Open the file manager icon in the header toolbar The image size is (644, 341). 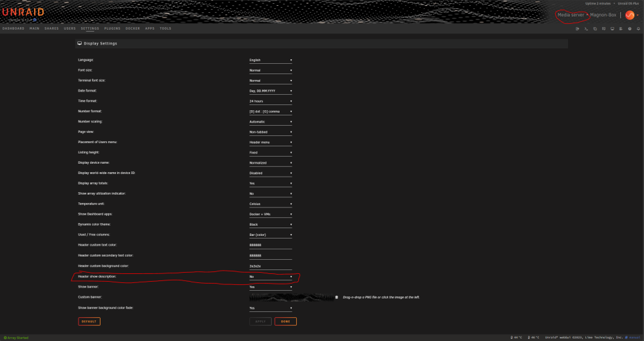pos(594,29)
